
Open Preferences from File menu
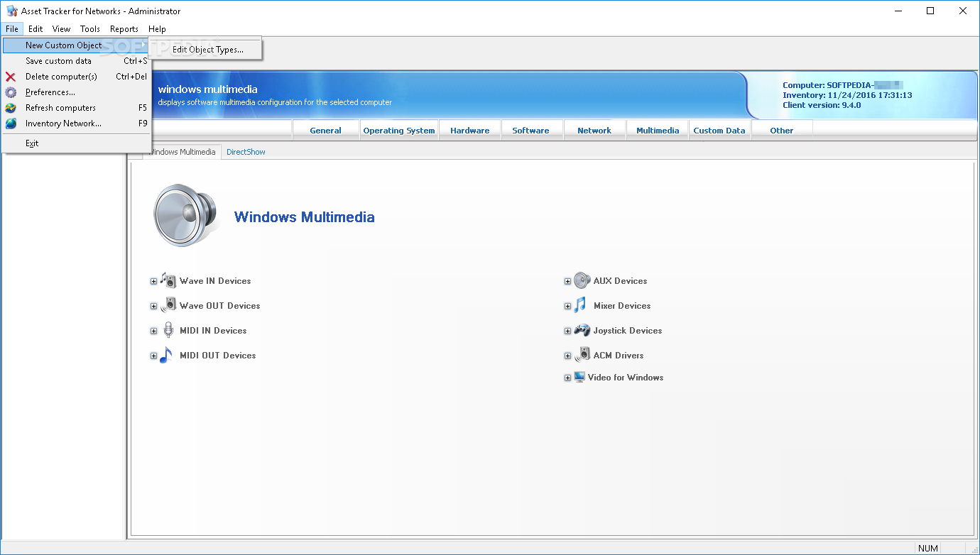pyautogui.click(x=76, y=92)
